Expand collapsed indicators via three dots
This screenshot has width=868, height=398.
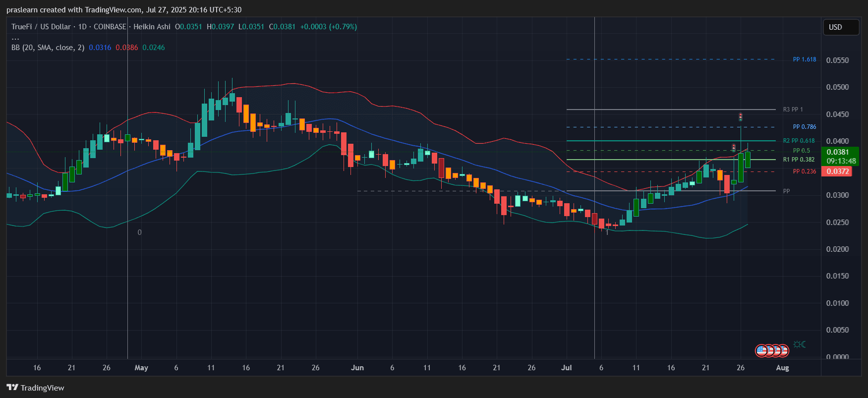tap(15, 38)
